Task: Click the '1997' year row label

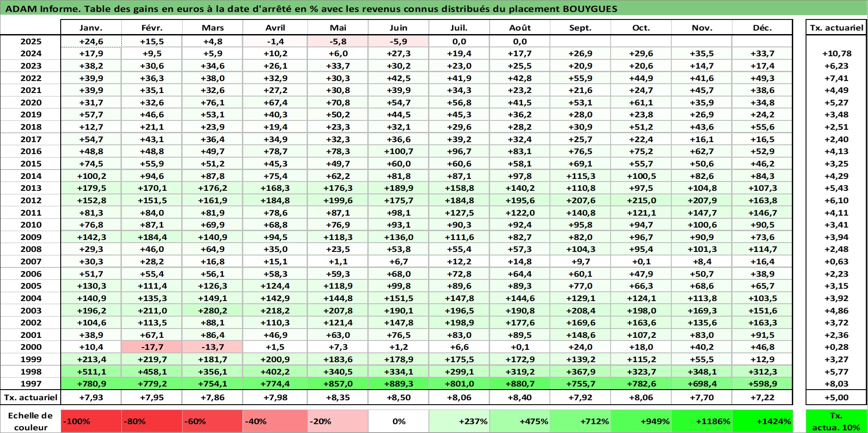Action: pyautogui.click(x=31, y=384)
